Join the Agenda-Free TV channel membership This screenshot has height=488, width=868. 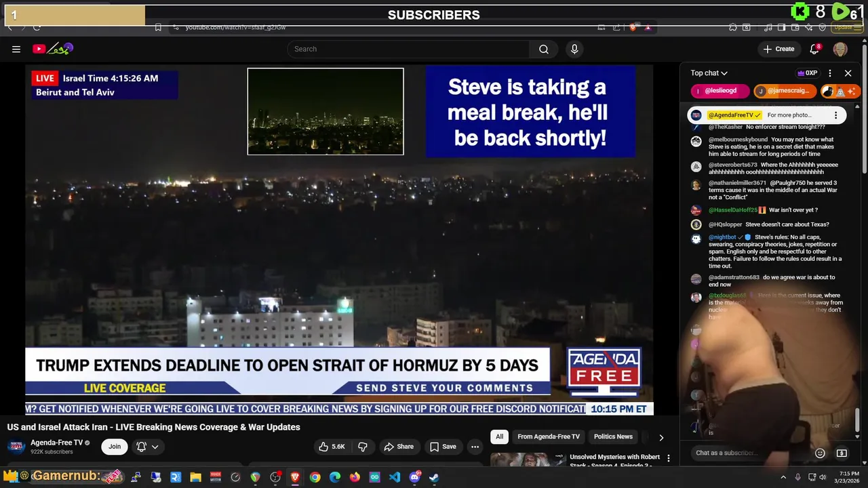[x=115, y=447]
